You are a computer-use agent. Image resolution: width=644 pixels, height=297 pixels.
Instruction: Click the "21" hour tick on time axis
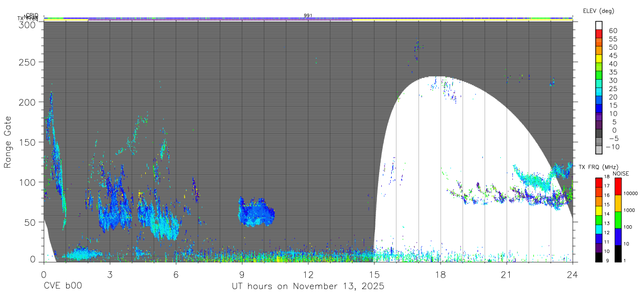click(x=507, y=274)
